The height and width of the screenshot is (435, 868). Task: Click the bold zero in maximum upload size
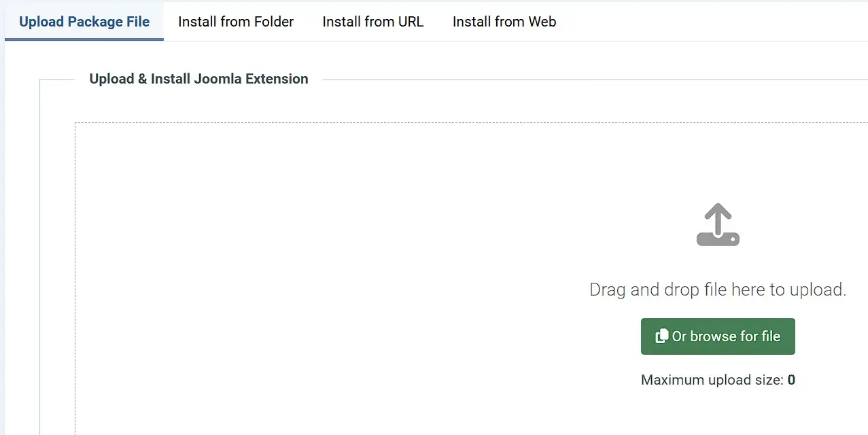[x=791, y=379]
